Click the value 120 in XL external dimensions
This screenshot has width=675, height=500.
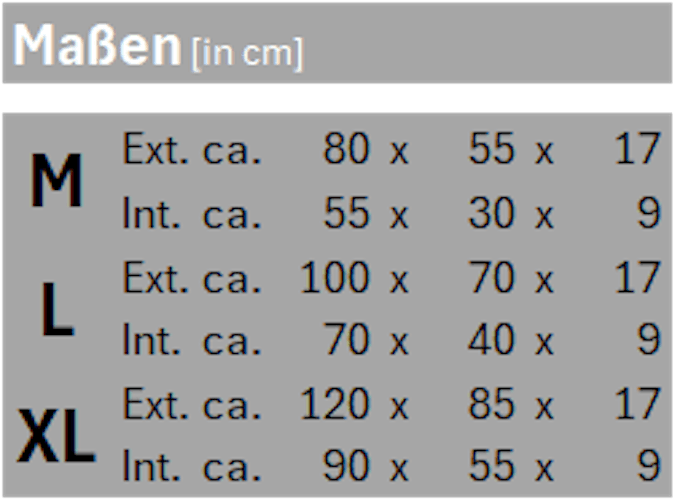coord(335,405)
